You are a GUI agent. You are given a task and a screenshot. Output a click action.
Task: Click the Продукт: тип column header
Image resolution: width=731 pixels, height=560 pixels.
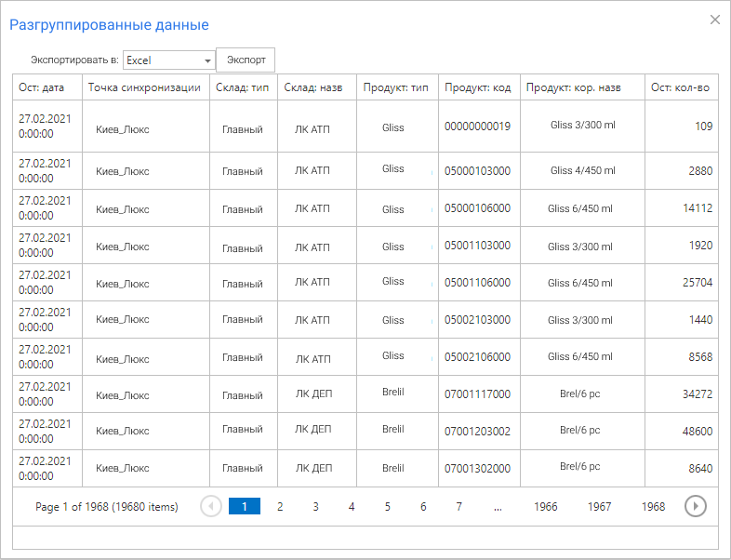pos(397,87)
